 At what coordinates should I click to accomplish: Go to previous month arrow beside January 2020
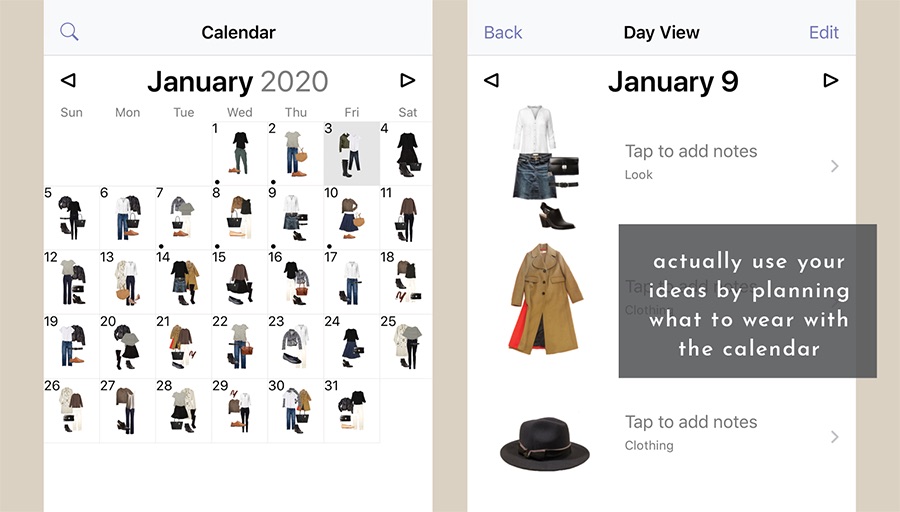(68, 80)
